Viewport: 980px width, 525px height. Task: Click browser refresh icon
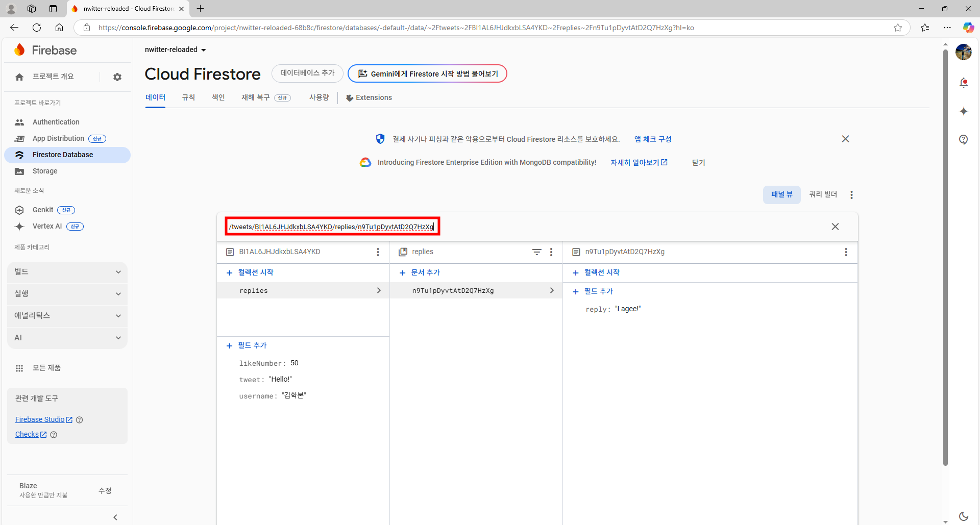pyautogui.click(x=37, y=28)
